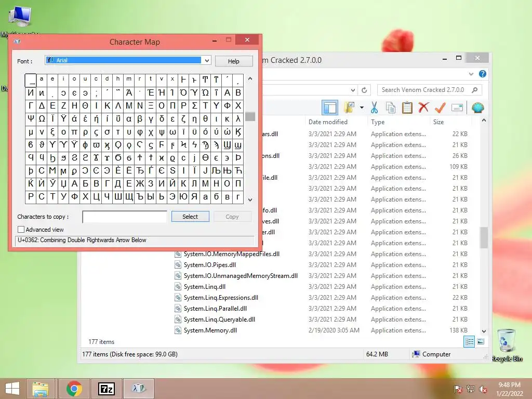Screen dimensions: 532x399
Task: Open the Windows Start button
Action: pos(12,389)
